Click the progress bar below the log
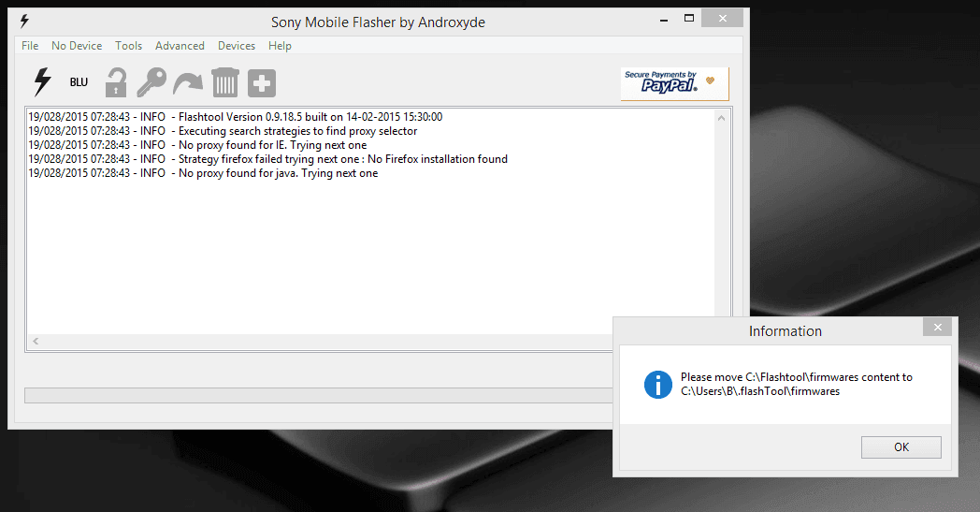The image size is (980, 512). 318,395
